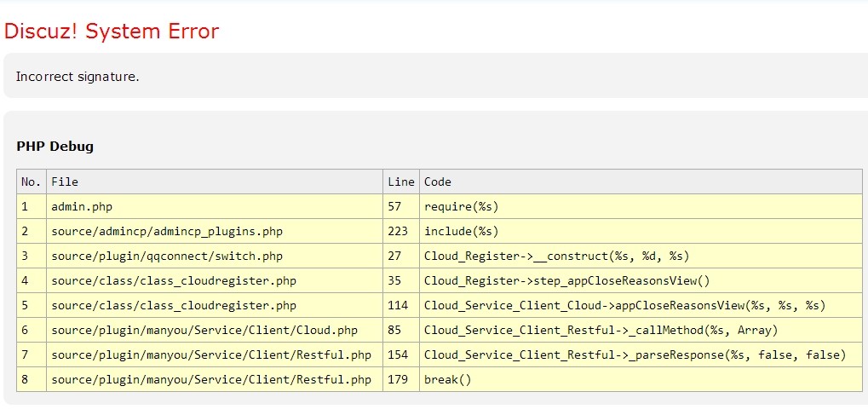Screen dimensions: 868x415
Task: Select the "PHP Debug" section title
Action: (55, 147)
